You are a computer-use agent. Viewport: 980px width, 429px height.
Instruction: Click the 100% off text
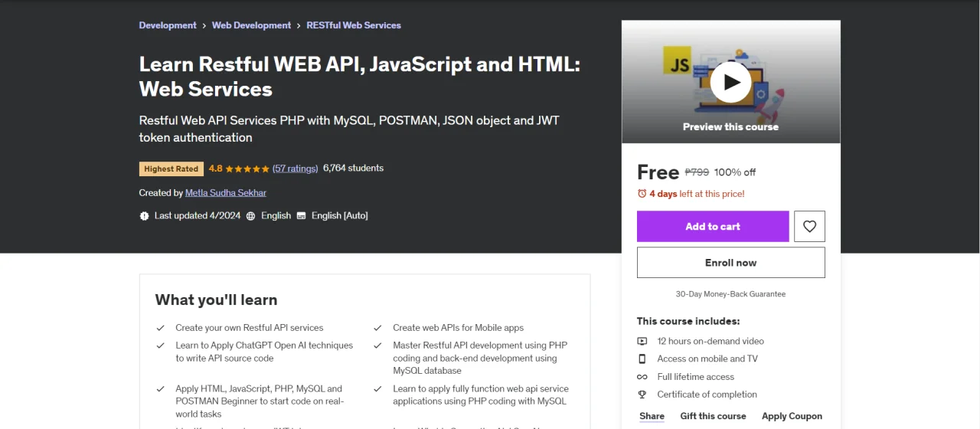(735, 172)
